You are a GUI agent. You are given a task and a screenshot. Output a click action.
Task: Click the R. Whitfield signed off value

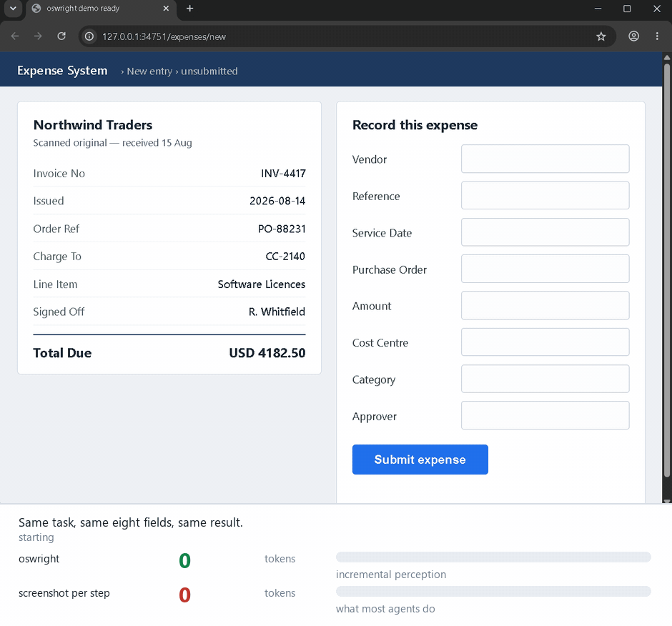277,312
